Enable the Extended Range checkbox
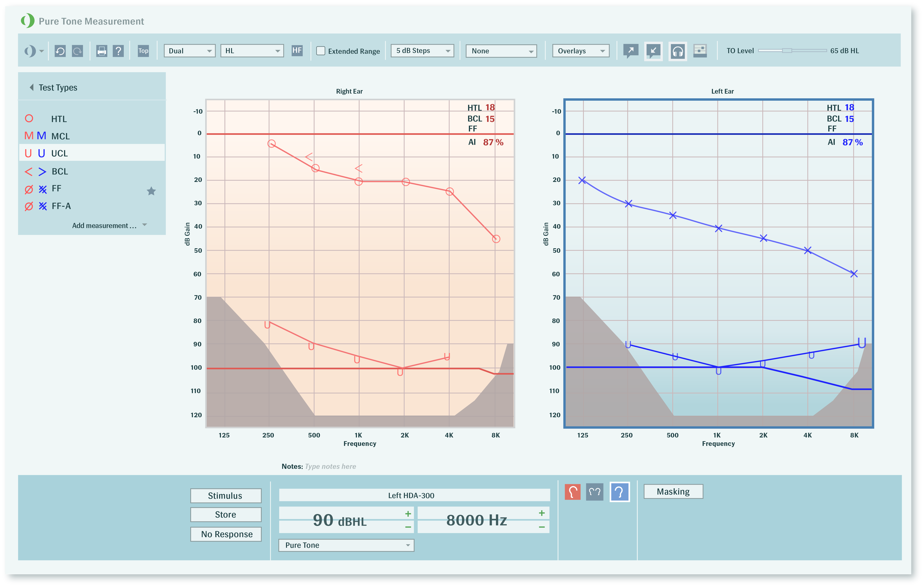Screen dimensions: 924x587 click(x=321, y=51)
